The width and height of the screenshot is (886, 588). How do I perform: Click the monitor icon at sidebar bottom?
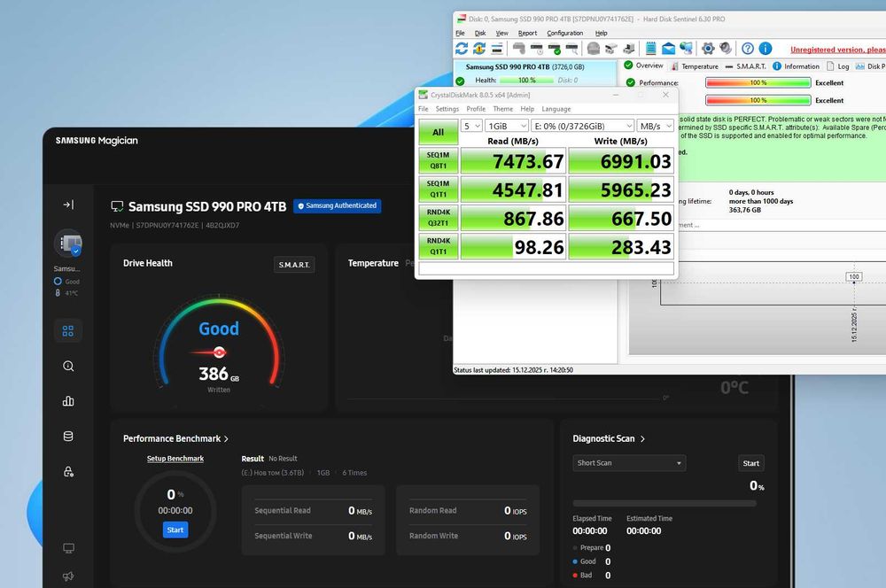tap(68, 548)
